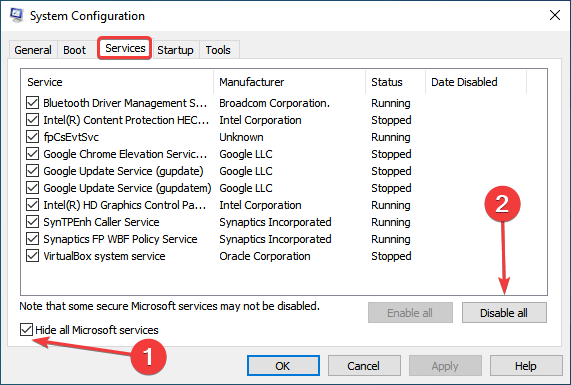The image size is (571, 385).
Task: Click Broadcom Corporation. manufacturer cell
Action: pos(275,103)
